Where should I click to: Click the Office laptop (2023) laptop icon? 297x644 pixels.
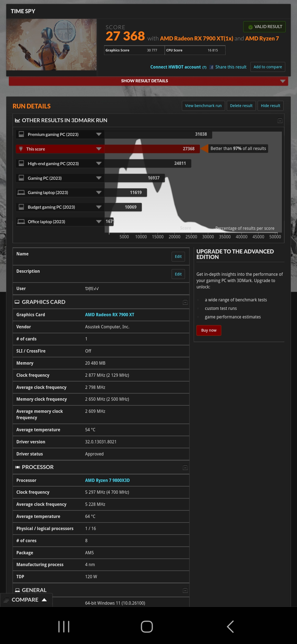21,222
